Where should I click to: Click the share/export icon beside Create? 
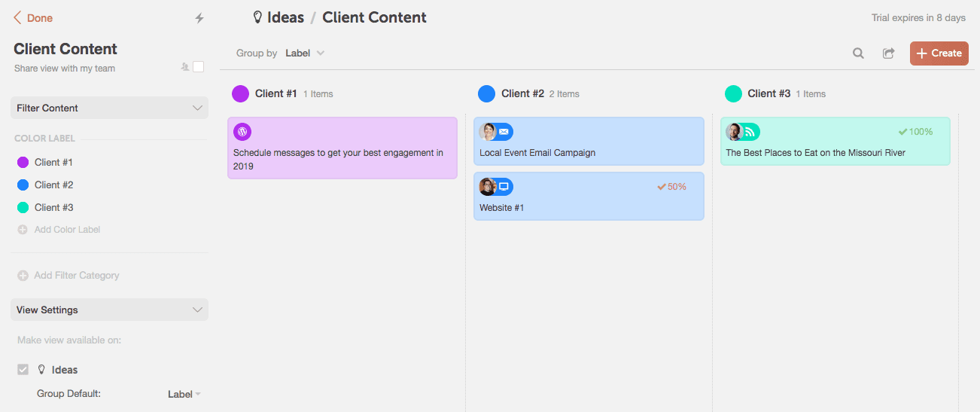click(x=889, y=53)
